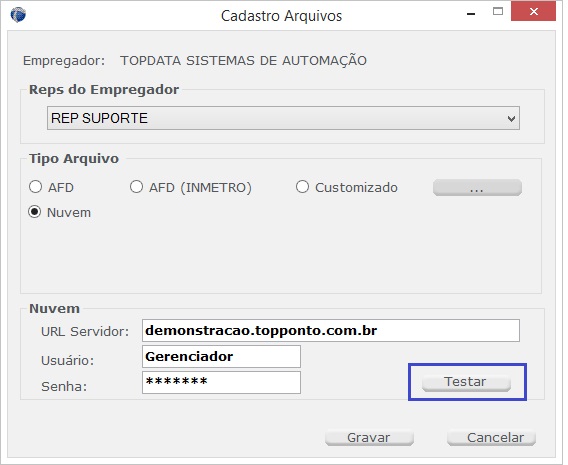Expand Reps do Empregador list via chevron arrow
Screen dimensions: 568x465
511,118
